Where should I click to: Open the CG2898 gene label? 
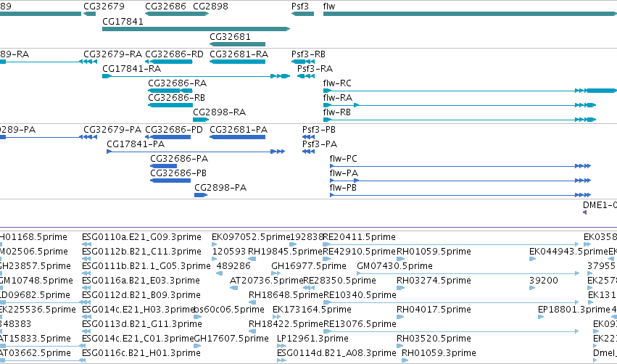tap(210, 7)
